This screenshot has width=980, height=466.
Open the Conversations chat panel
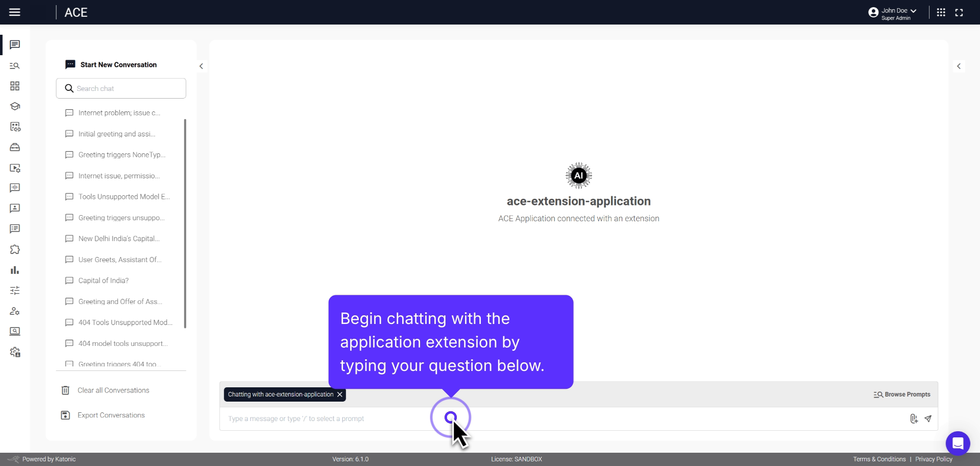pyautogui.click(x=14, y=45)
